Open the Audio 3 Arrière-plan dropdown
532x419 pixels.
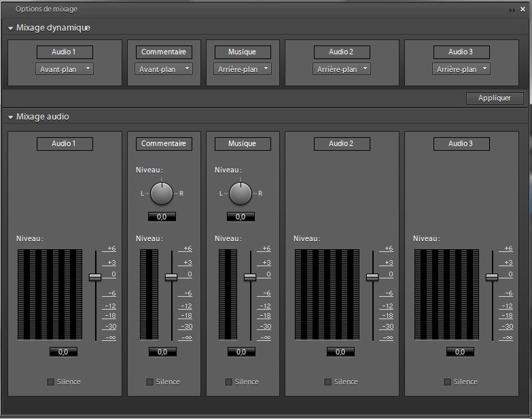point(461,69)
